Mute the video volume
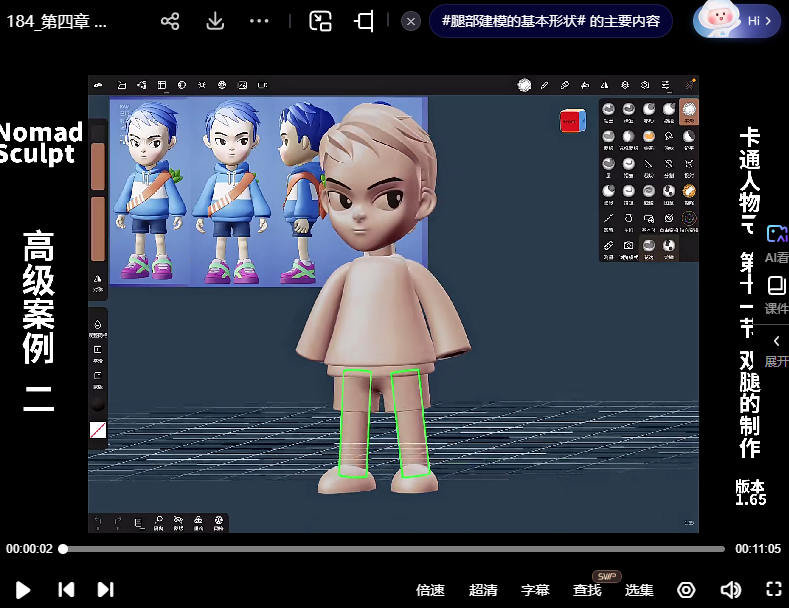The width and height of the screenshot is (789, 608). pos(731,590)
